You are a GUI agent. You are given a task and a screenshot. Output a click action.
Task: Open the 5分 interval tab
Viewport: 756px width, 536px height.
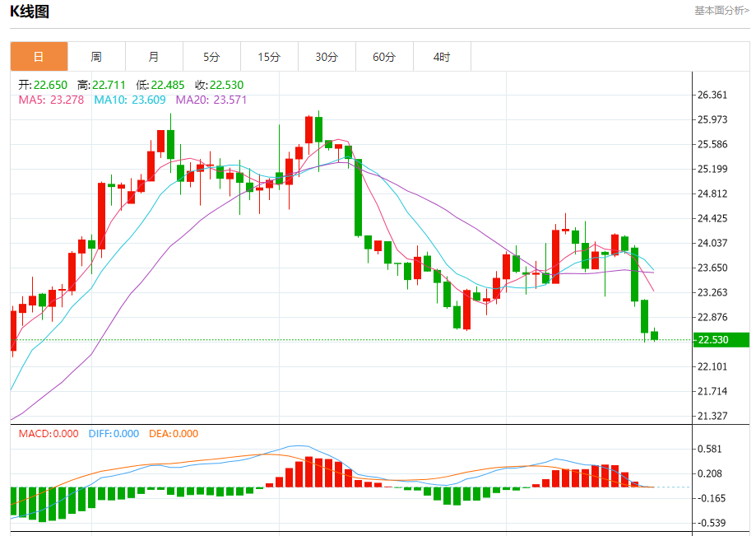point(211,57)
